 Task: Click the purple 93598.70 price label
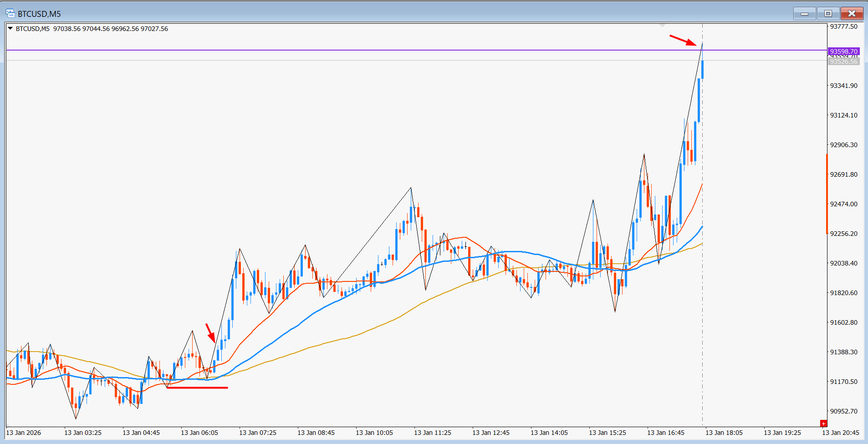[843, 51]
